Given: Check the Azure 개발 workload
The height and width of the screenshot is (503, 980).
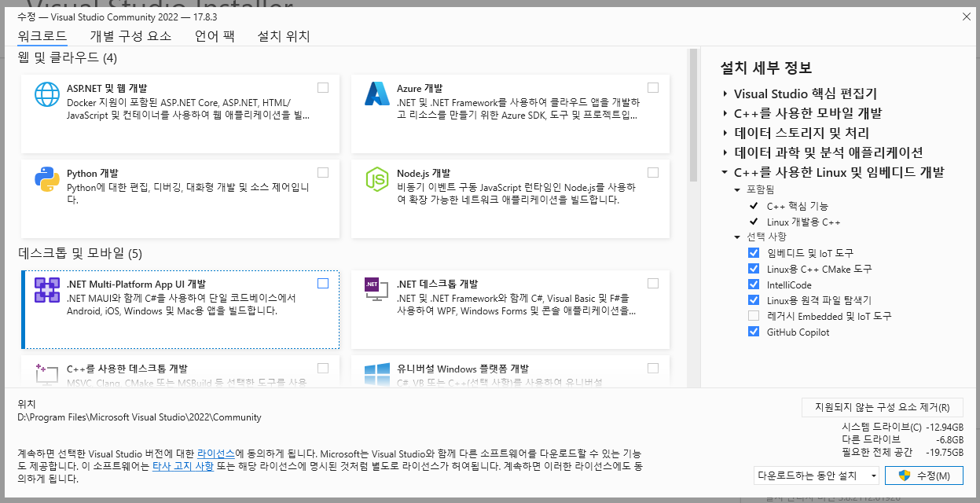Looking at the screenshot, I should [x=653, y=88].
